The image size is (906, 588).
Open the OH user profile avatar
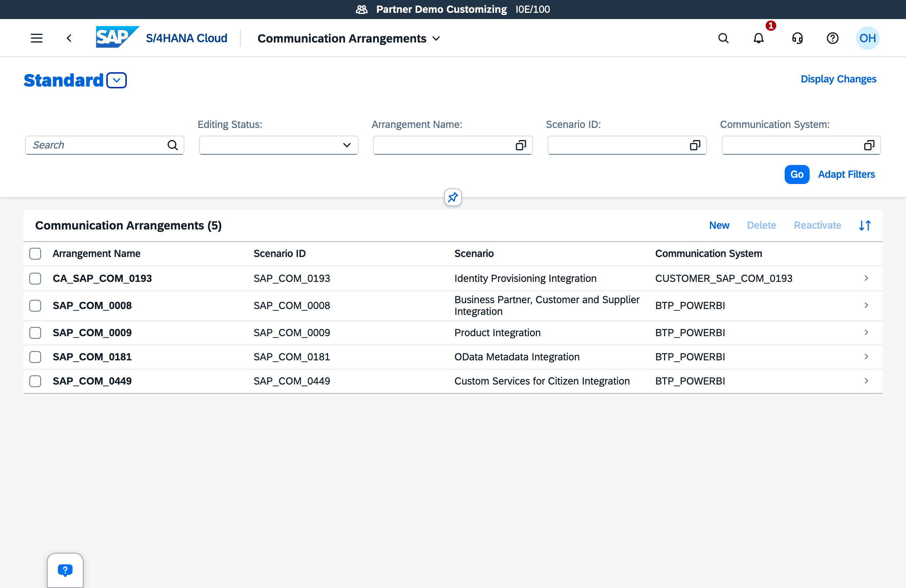pyautogui.click(x=868, y=38)
